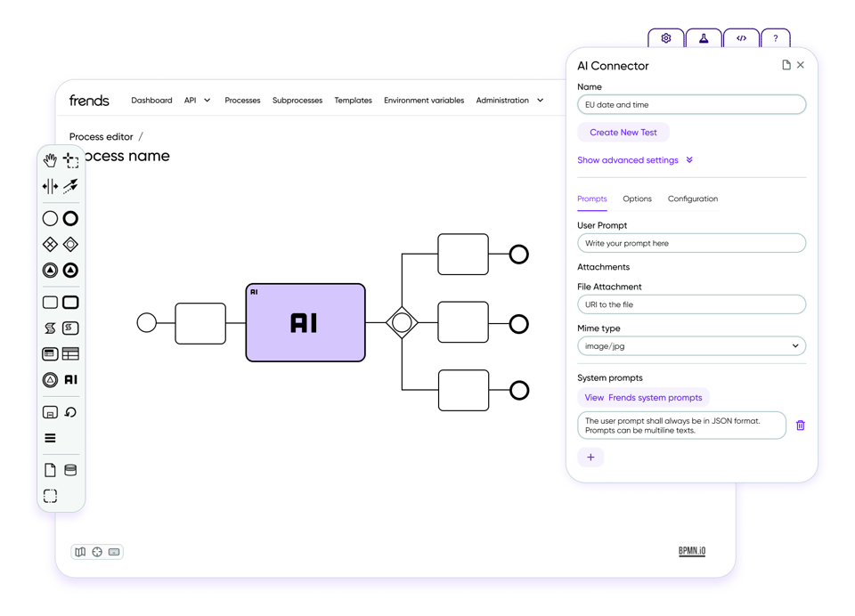The width and height of the screenshot is (855, 616).
Task: Go to Environment variables page
Action: point(424,101)
